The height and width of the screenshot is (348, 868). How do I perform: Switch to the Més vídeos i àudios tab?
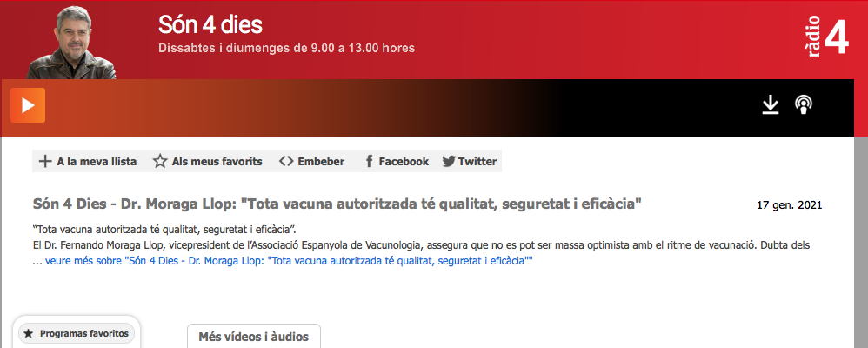254,337
